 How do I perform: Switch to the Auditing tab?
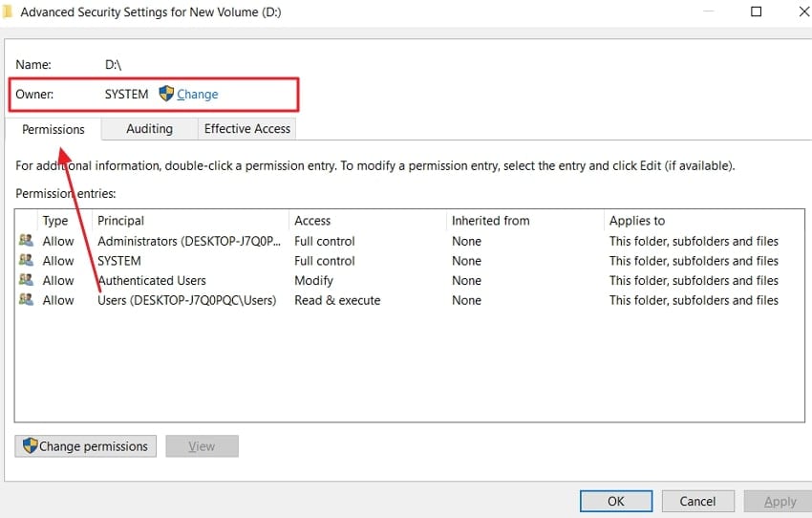click(149, 129)
